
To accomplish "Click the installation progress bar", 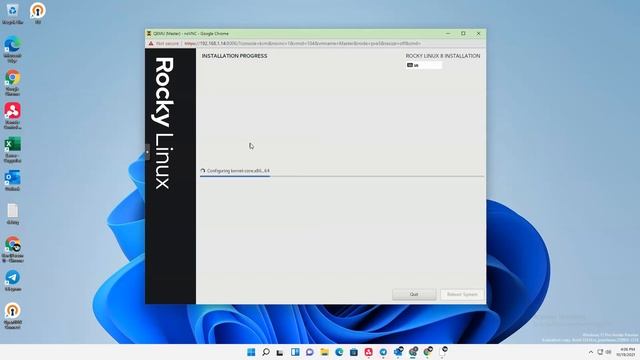I will [342, 176].
